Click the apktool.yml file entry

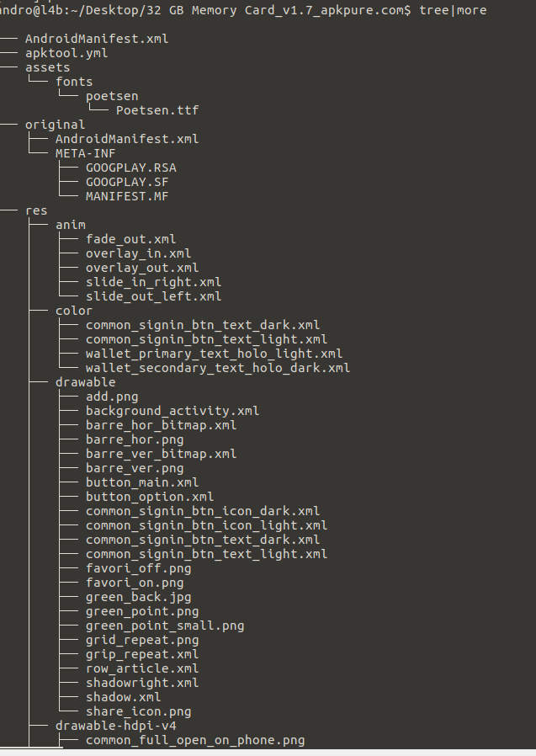66,53
